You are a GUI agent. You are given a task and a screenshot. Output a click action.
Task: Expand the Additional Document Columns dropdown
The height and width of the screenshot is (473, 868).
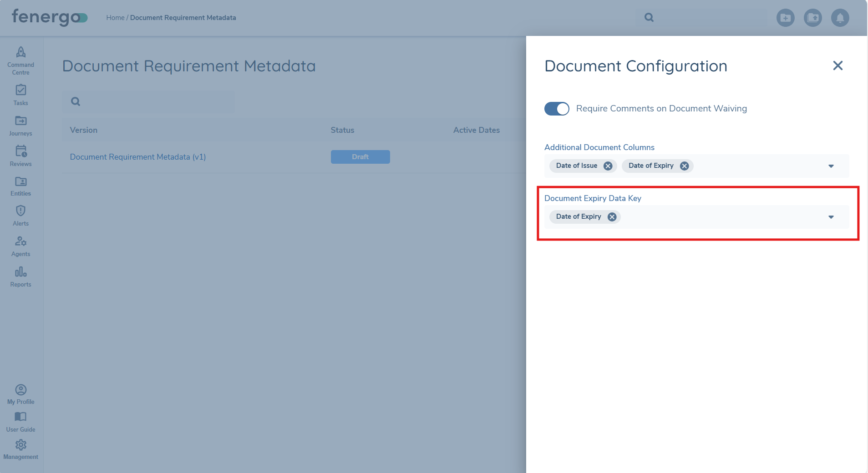(x=831, y=166)
